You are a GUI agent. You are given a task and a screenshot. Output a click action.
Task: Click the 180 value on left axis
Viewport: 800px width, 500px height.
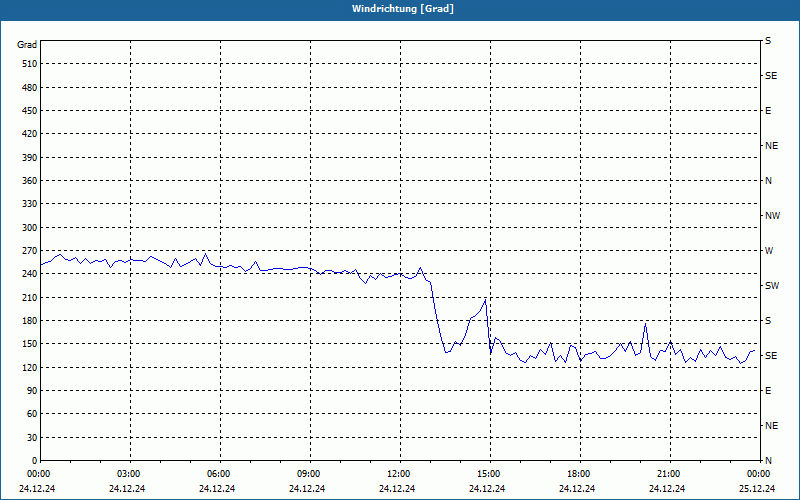point(30,321)
